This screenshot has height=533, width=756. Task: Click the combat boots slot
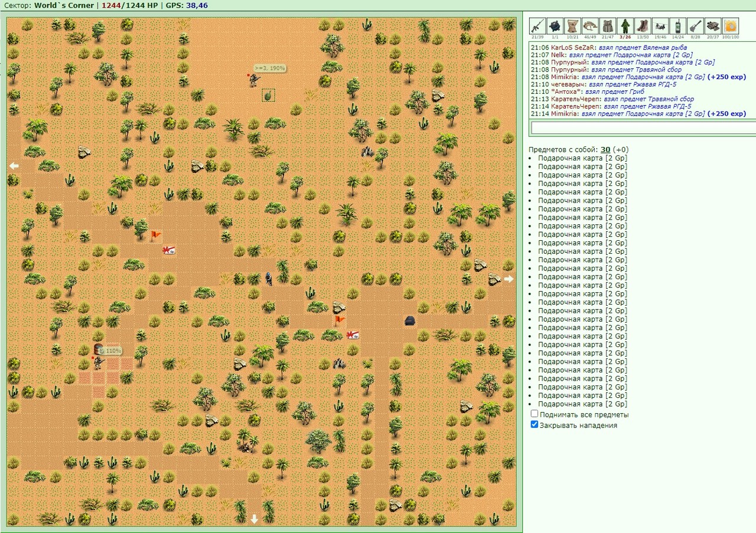643,26
